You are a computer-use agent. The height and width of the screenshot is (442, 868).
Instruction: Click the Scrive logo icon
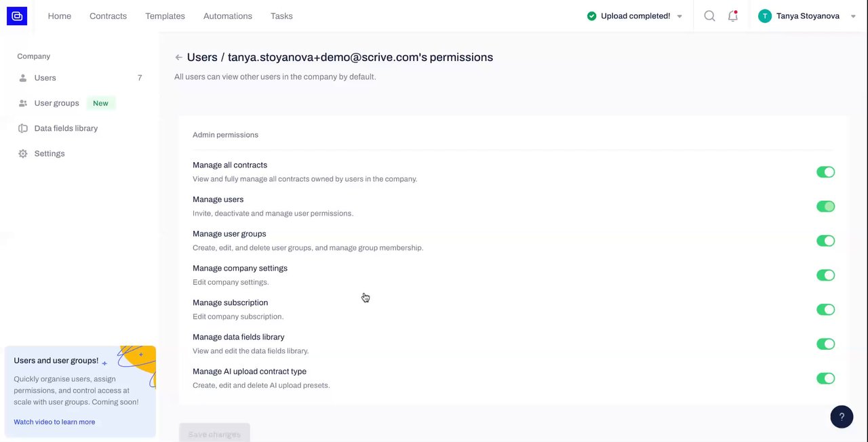point(17,16)
